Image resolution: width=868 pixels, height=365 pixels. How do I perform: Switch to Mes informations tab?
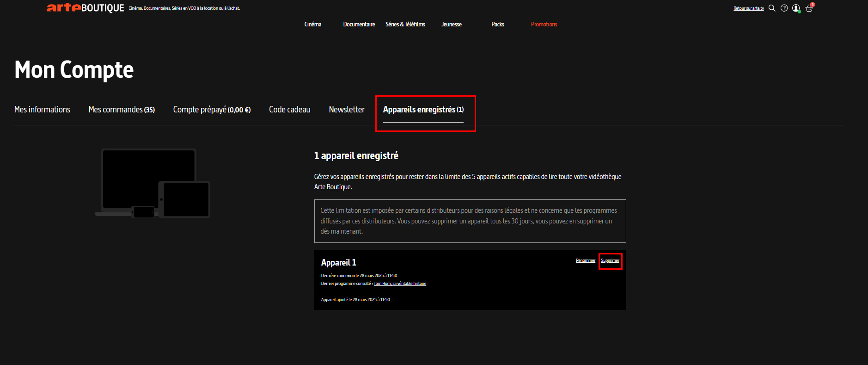point(42,110)
